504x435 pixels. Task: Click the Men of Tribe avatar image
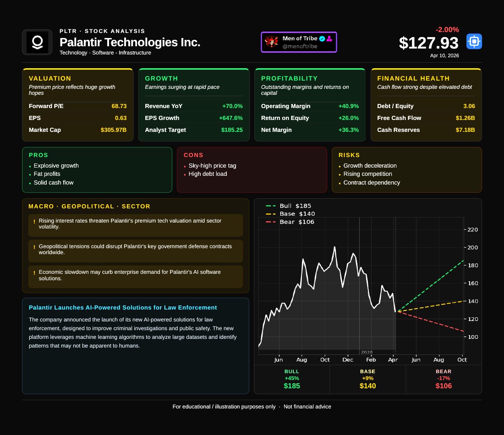(271, 42)
